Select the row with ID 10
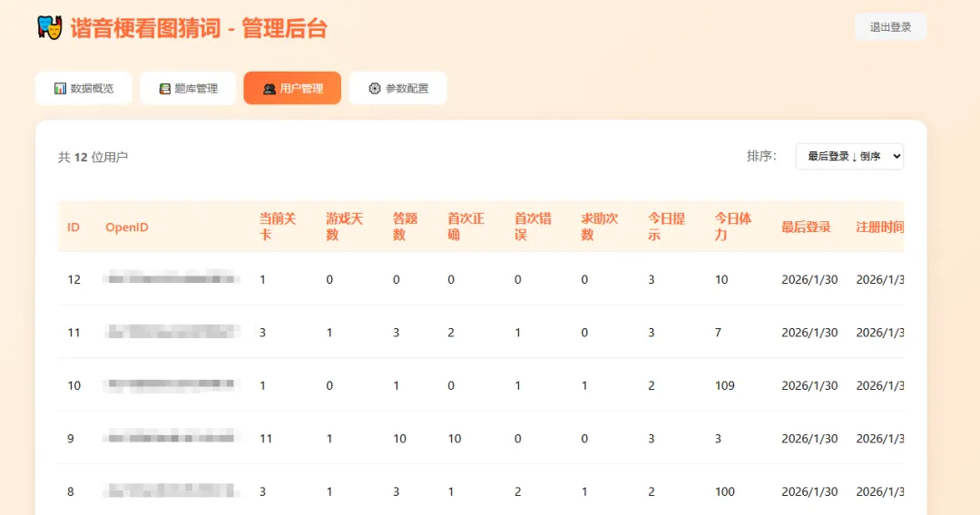This screenshot has height=515, width=980. click(481, 385)
